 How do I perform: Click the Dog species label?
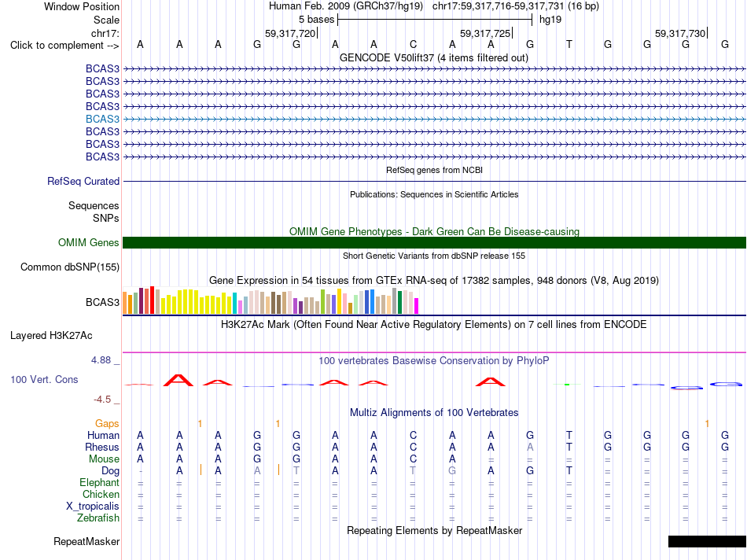(110, 471)
